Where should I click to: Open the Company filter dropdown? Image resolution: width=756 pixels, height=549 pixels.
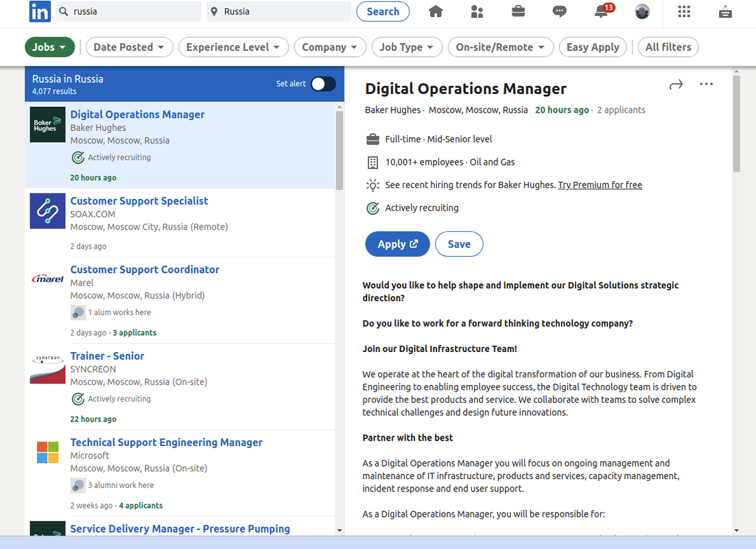pos(329,47)
